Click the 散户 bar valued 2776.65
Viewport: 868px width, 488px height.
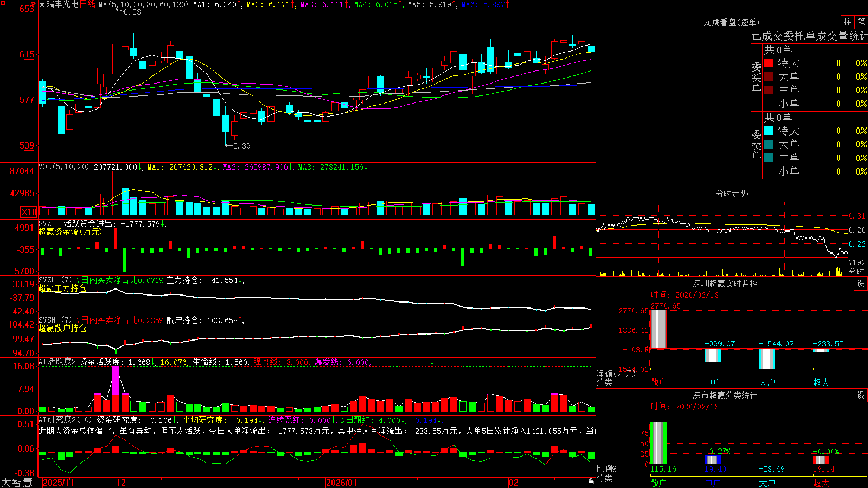[659, 329]
